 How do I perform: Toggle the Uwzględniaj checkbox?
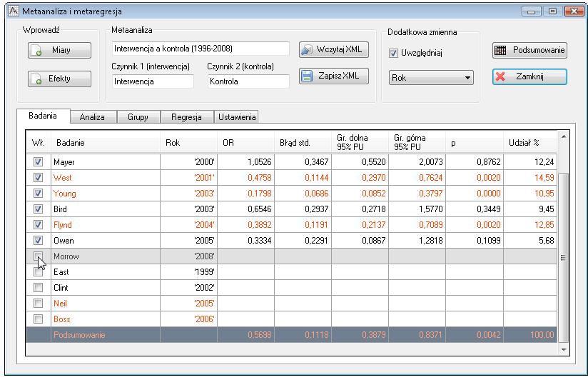(x=393, y=54)
